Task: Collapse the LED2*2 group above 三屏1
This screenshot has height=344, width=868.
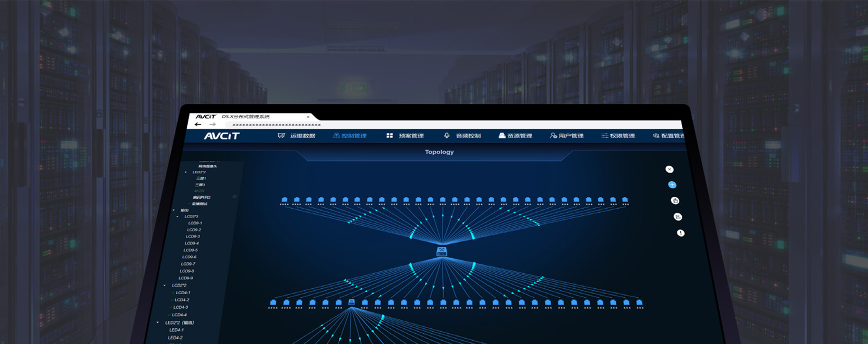Action: click(186, 172)
